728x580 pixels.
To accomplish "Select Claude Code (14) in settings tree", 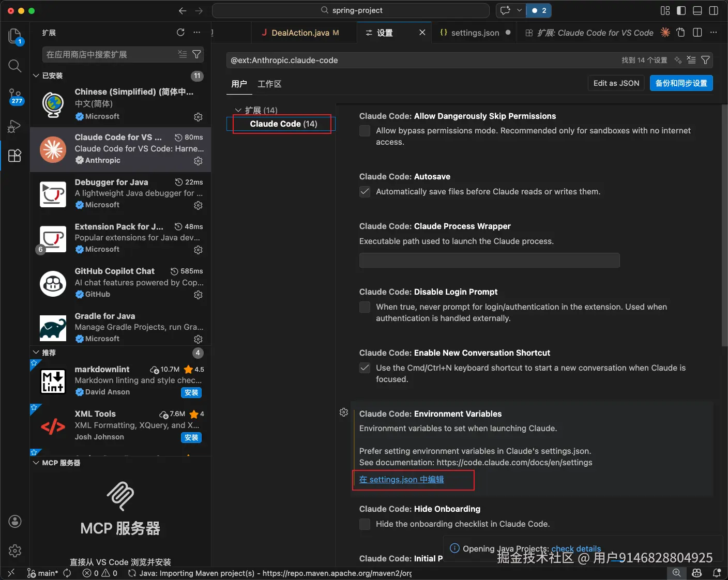I will [283, 124].
